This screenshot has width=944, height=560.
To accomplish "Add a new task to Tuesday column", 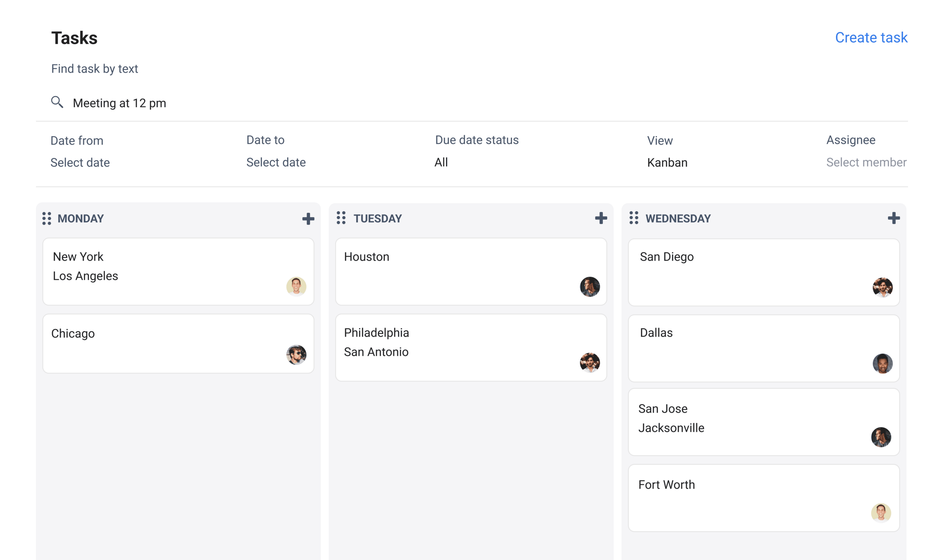I will coord(600,218).
